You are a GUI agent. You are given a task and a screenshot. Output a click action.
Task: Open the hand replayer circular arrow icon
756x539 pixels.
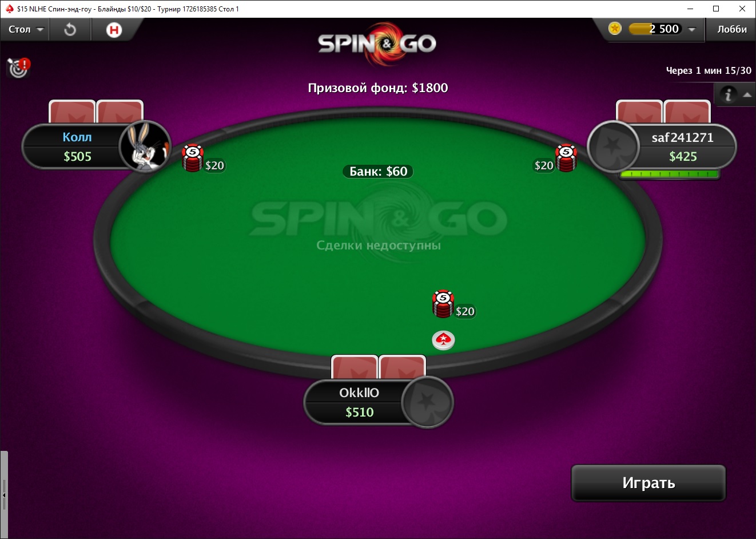click(x=70, y=29)
